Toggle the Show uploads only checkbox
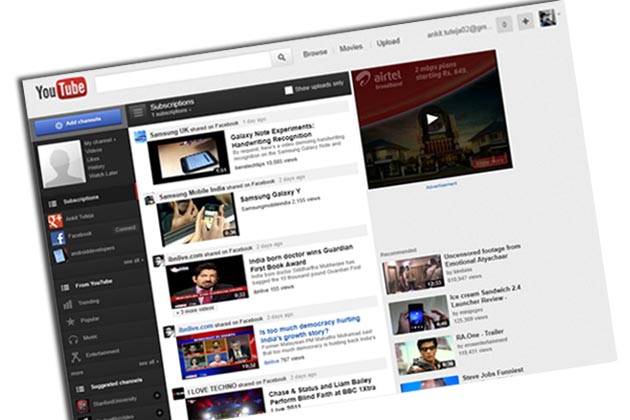The height and width of the screenshot is (420, 630). pyautogui.click(x=289, y=90)
